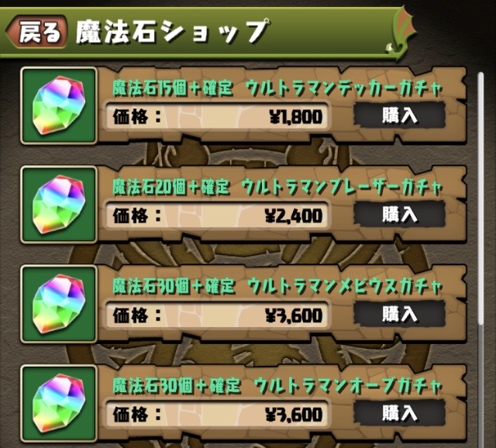Select the 魔法石30個+確定 ウルトラマンメビウスガチャ title

point(277,286)
